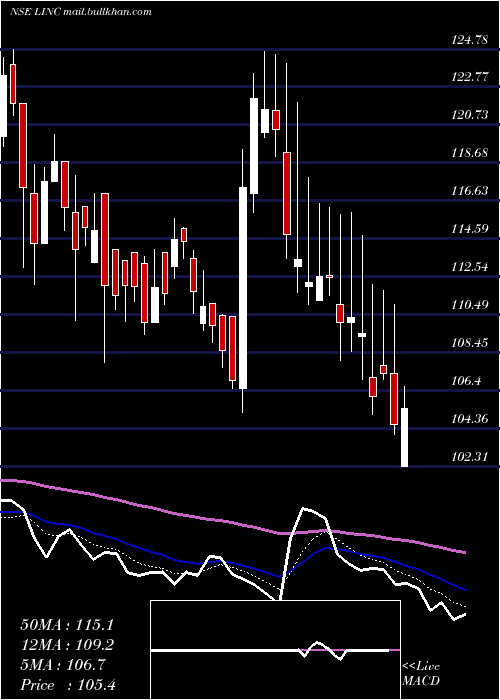
Task: Click the tallest white breakout candle
Action: (243, 288)
